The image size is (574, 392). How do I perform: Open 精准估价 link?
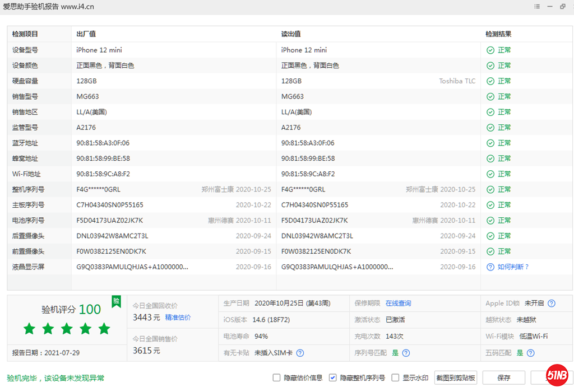click(x=178, y=318)
